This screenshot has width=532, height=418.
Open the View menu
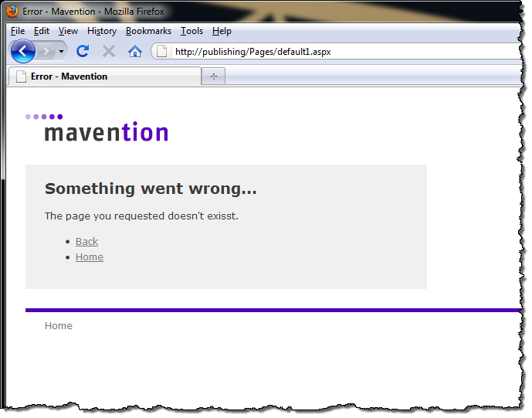point(68,31)
